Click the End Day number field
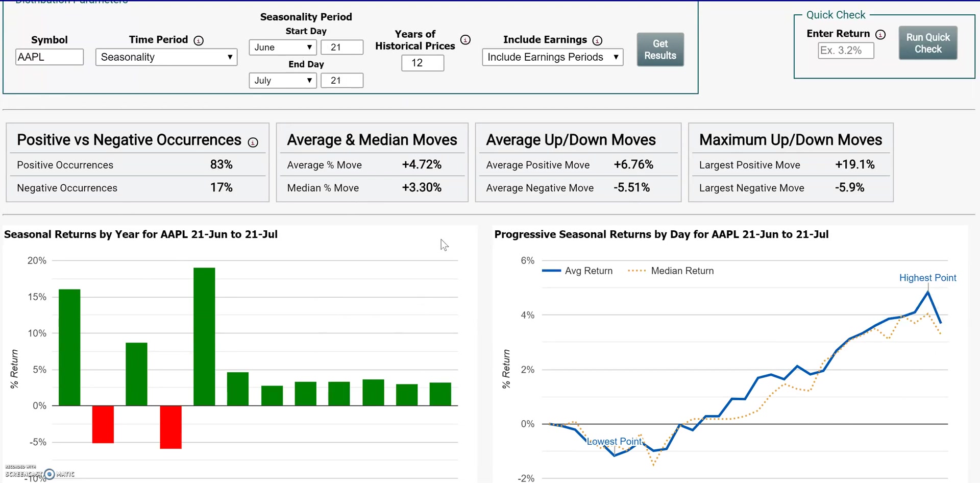Image resolution: width=980 pixels, height=483 pixels. coord(341,80)
